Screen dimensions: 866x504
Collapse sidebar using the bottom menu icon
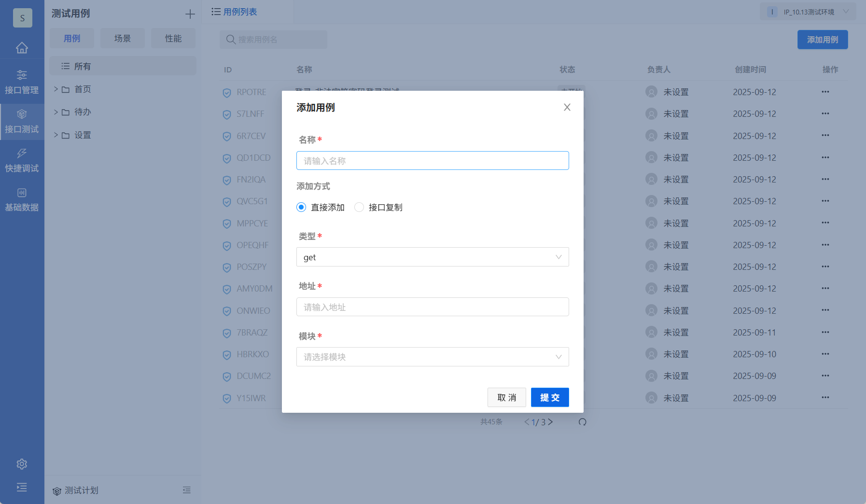[x=22, y=487]
